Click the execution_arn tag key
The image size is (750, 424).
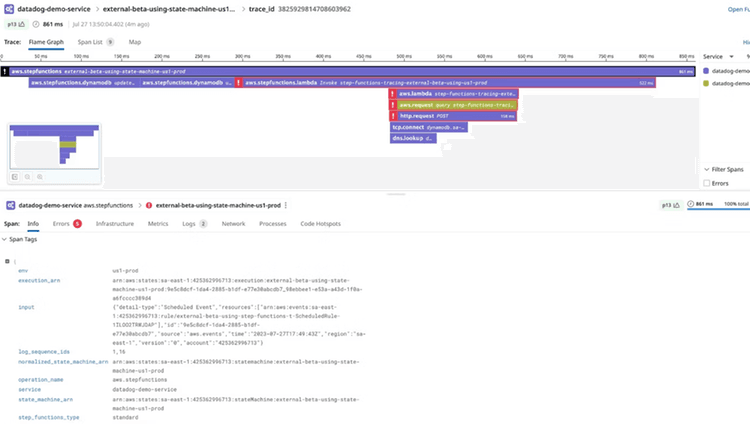pos(39,280)
